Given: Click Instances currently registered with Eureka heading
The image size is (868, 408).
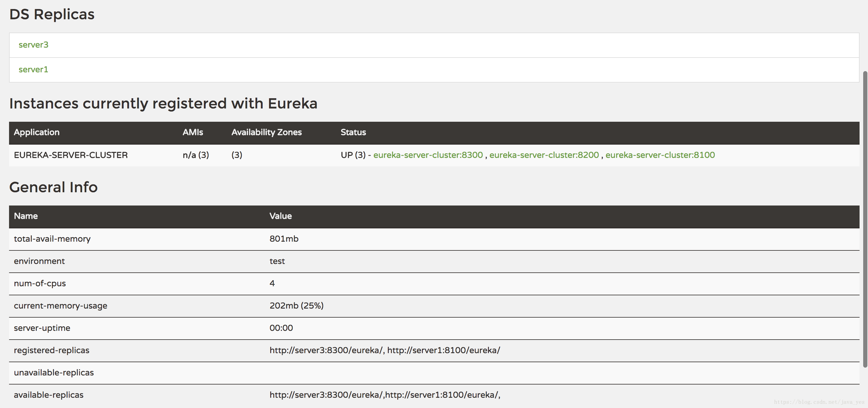Looking at the screenshot, I should 163,103.
